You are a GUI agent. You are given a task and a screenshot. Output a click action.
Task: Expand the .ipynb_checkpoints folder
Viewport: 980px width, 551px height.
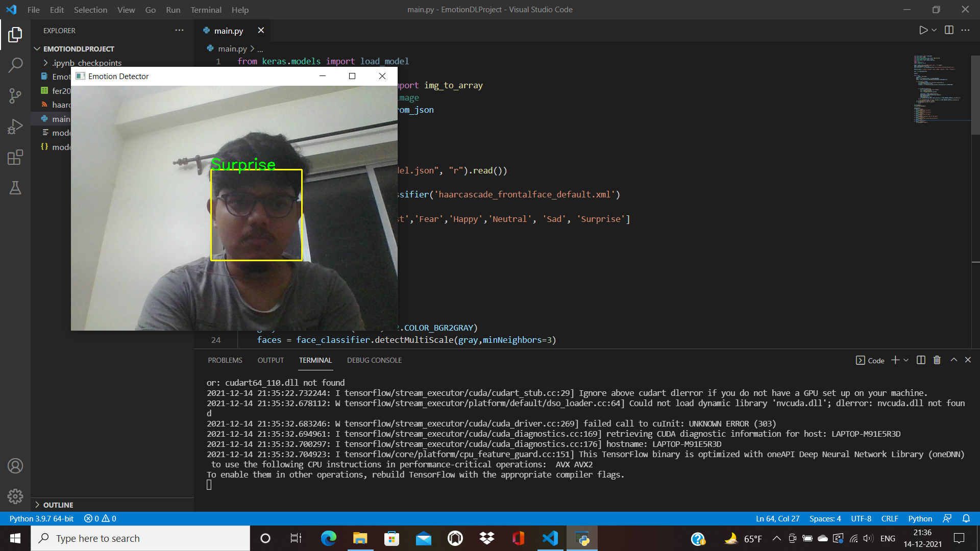45,63
